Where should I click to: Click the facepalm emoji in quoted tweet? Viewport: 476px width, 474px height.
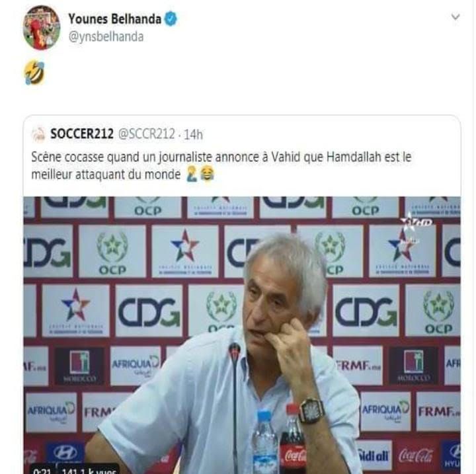[192, 174]
